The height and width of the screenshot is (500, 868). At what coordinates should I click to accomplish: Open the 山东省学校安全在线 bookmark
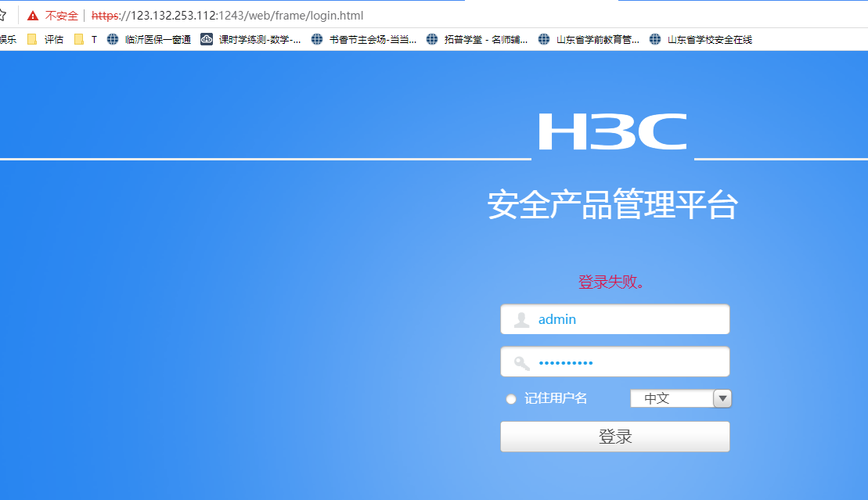pos(701,39)
